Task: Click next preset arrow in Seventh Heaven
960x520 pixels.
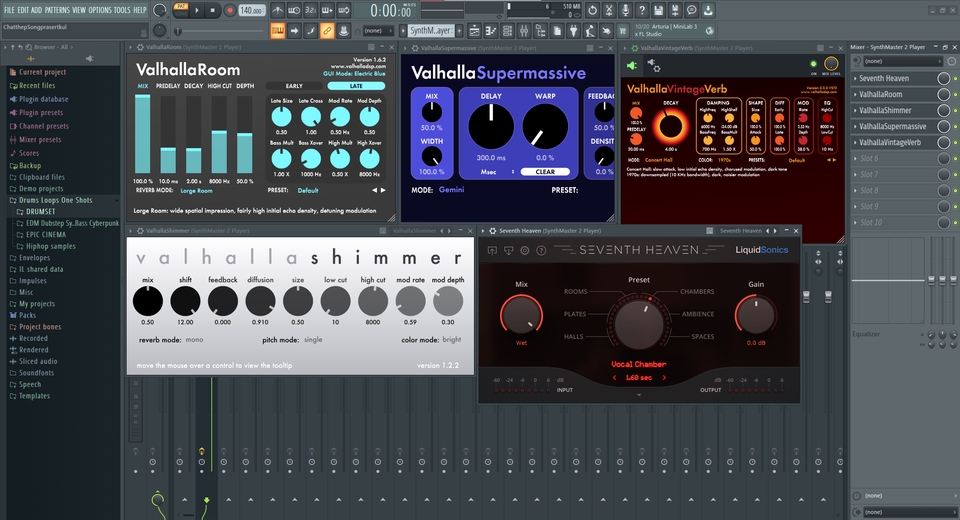Action: tap(664, 378)
